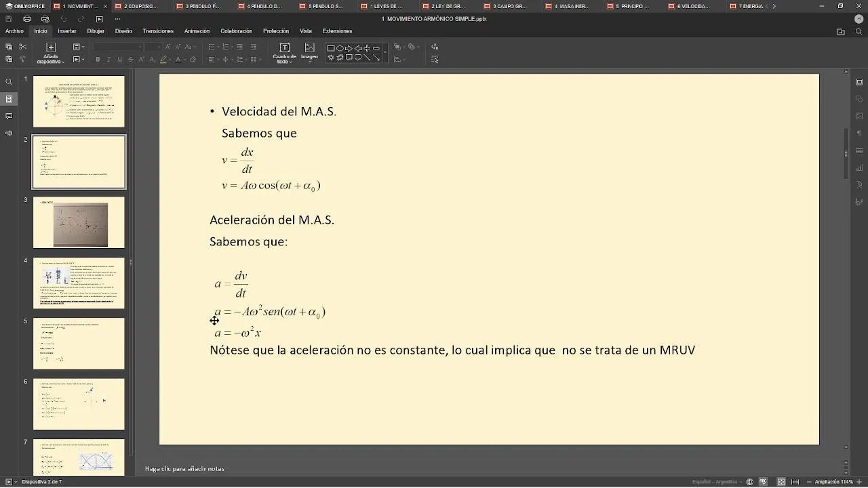
Task: Open the Diseño tab
Action: [123, 31]
